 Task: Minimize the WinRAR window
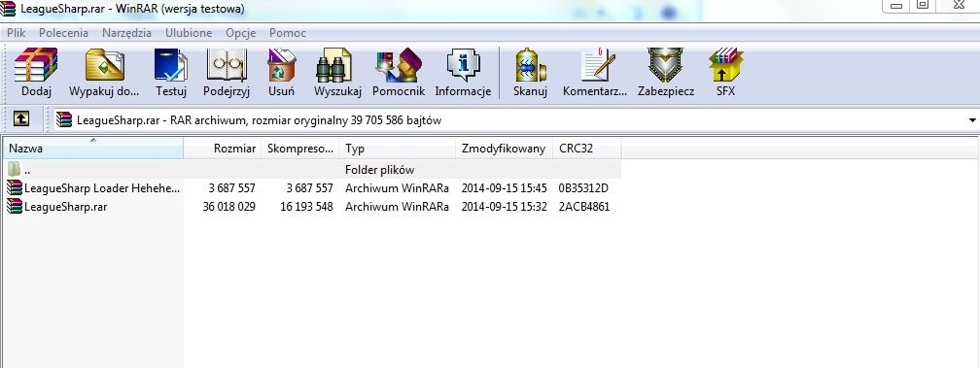(x=896, y=6)
